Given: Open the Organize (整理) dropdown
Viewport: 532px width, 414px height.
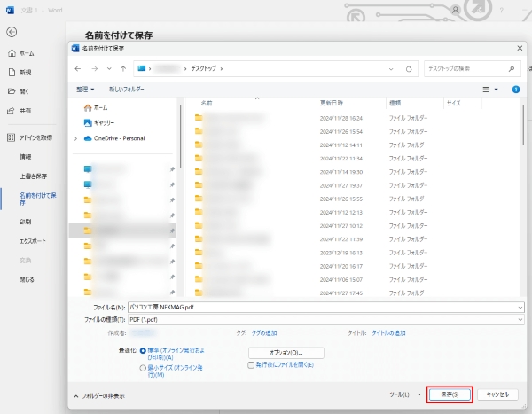Looking at the screenshot, I should (x=85, y=90).
